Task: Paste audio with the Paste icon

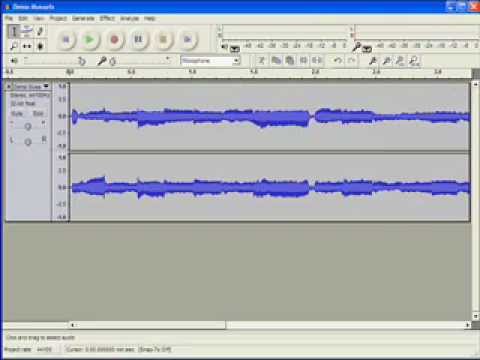Action: pos(290,60)
